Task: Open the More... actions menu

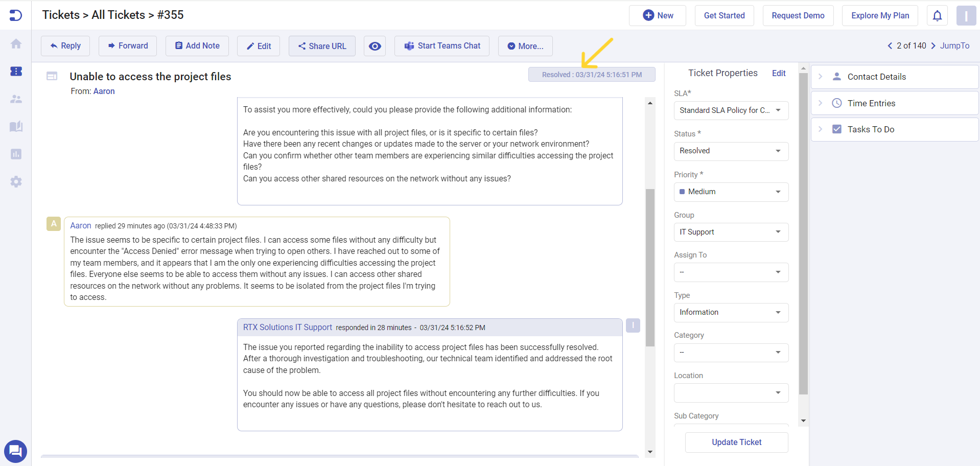Action: 525,46
